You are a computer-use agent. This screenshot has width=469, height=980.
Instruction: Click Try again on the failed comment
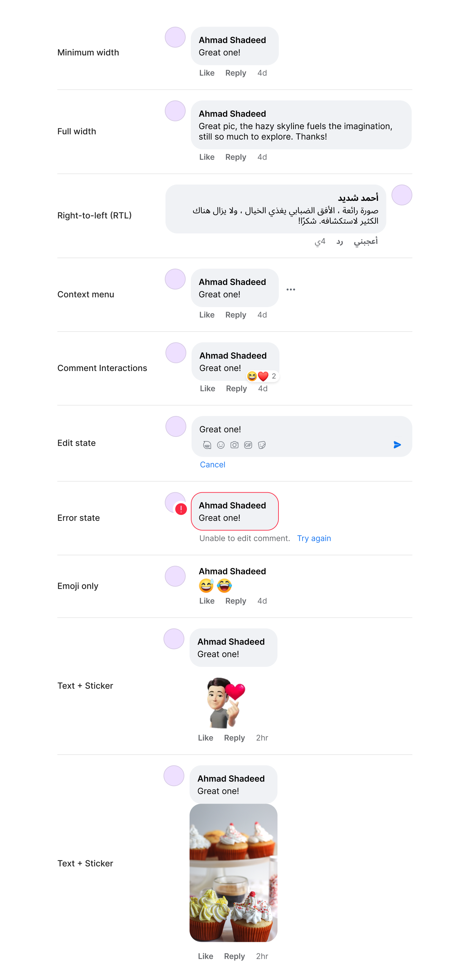pyautogui.click(x=314, y=538)
